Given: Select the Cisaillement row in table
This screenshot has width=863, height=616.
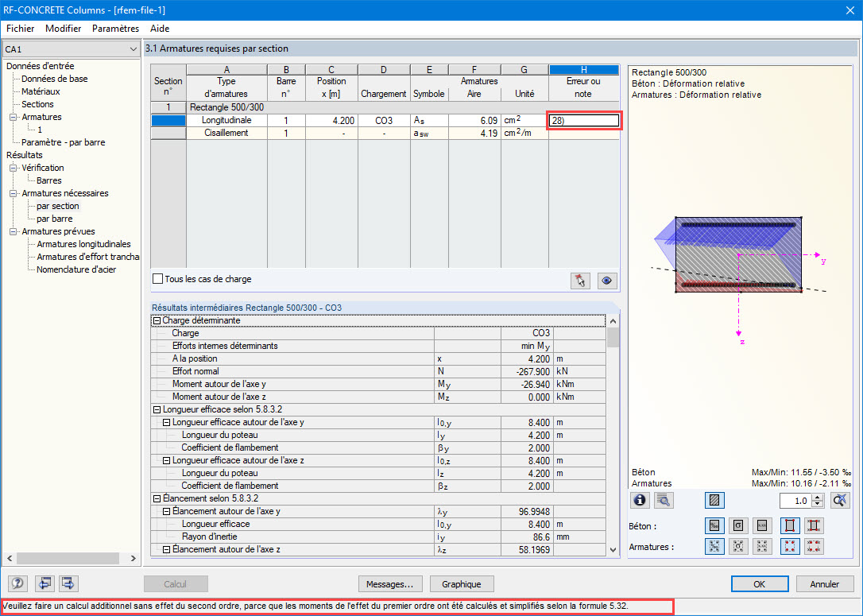Looking at the screenshot, I should (385, 134).
